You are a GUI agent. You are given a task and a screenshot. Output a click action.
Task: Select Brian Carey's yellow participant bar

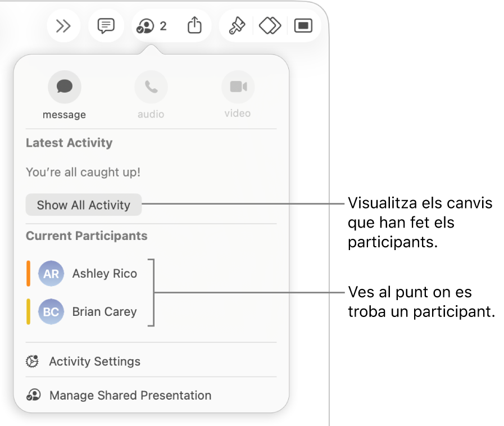pyautogui.click(x=28, y=312)
